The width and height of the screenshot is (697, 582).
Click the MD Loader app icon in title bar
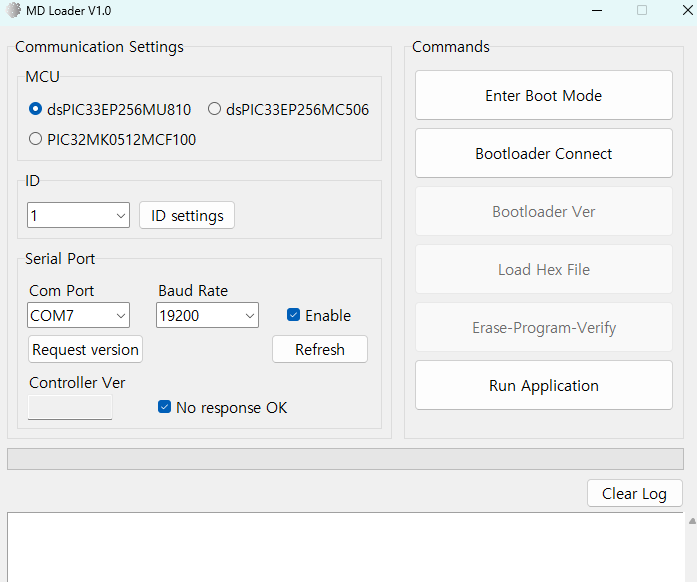[13, 10]
